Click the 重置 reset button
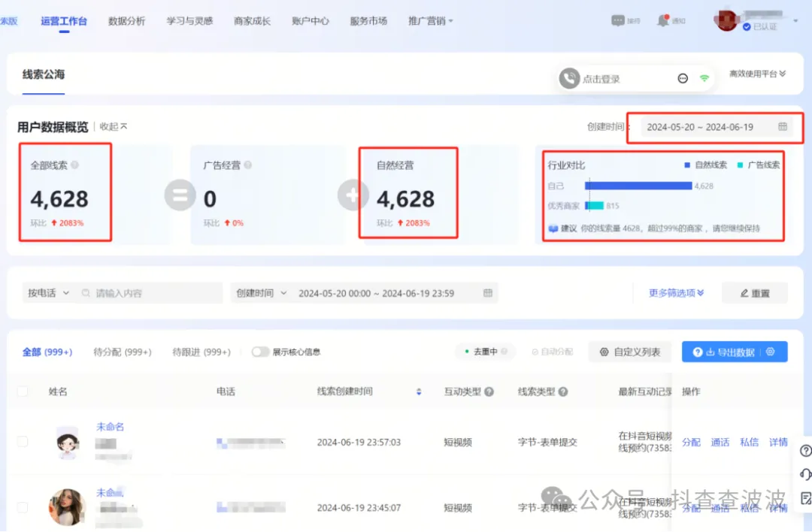Viewport: 812px width, 532px height. coord(754,293)
